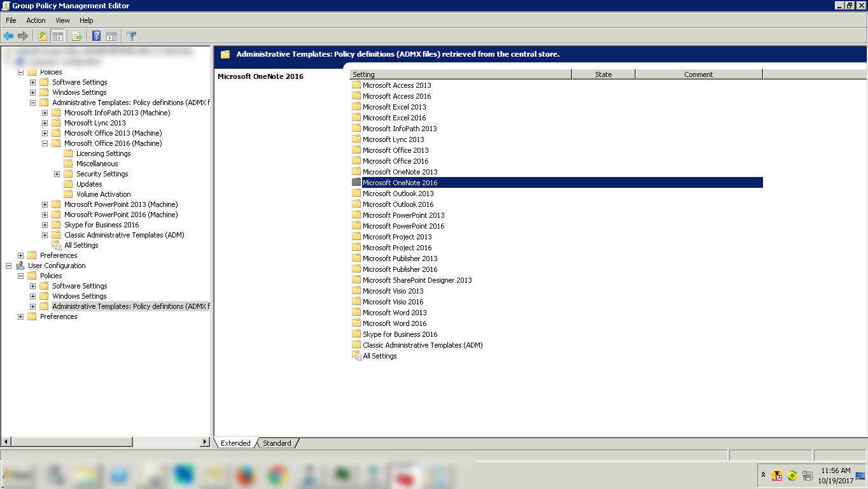Screen dimensions: 868x489
Task: Click left pane scrollbar right arrow
Action: 205,441
